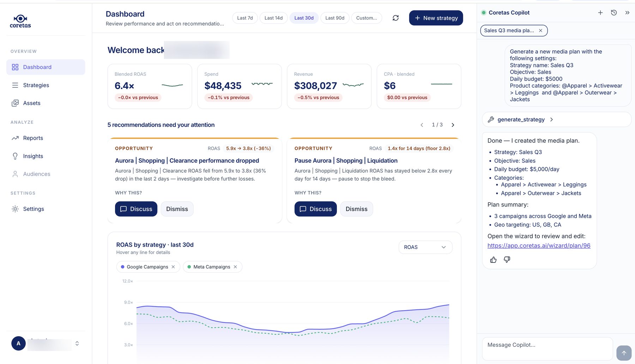Focus the Message Copilot input
Screen dimensions: 635x364
547,349
